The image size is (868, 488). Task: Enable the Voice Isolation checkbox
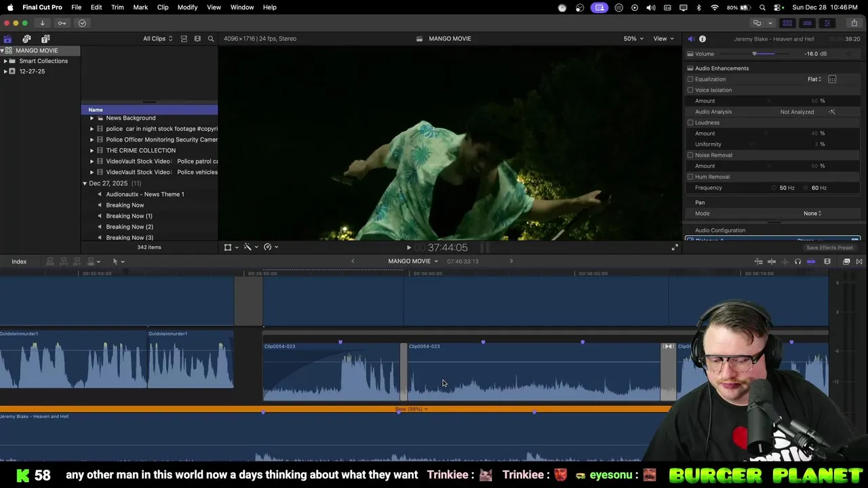(x=690, y=90)
